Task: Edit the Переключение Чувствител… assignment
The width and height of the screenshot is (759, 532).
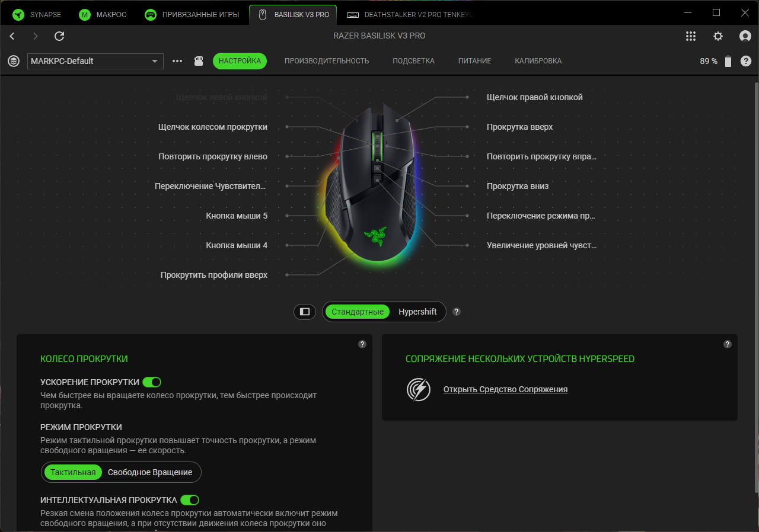Action: click(x=211, y=186)
